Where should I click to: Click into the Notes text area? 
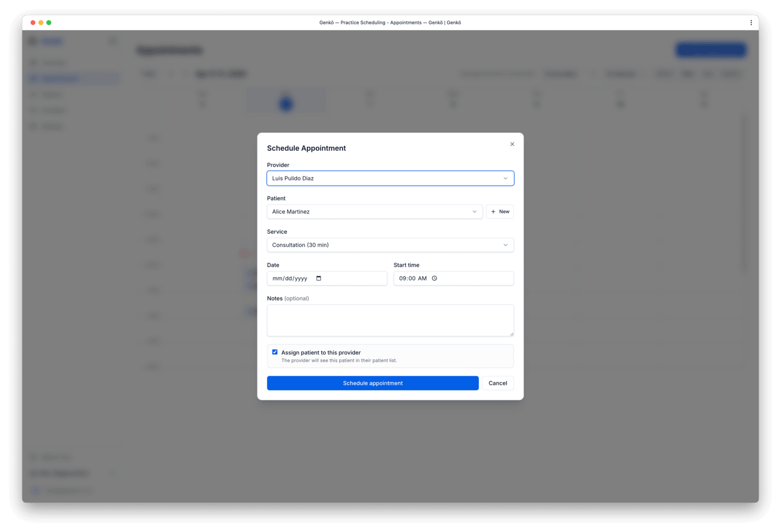click(390, 320)
